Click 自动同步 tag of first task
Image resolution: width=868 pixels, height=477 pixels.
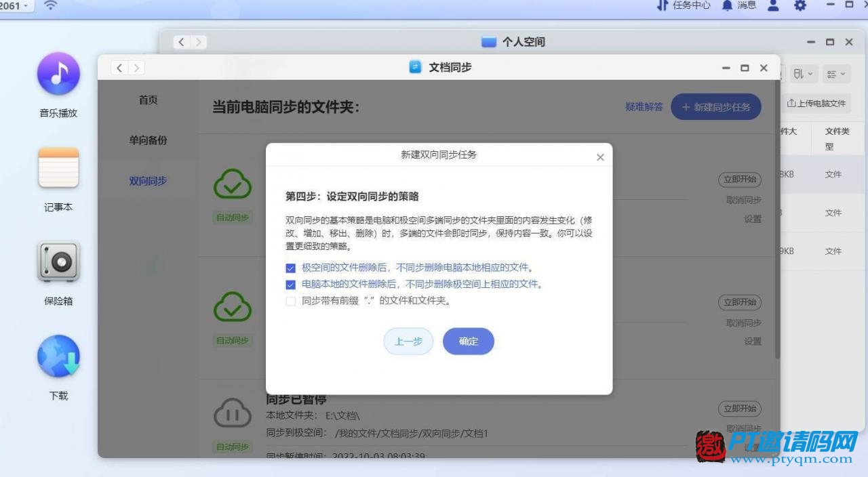[x=233, y=217]
